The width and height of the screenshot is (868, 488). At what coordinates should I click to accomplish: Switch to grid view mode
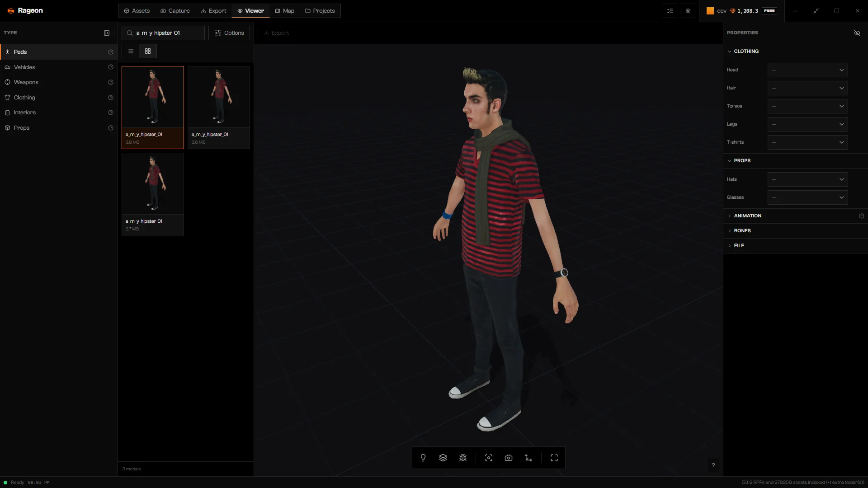(x=148, y=51)
